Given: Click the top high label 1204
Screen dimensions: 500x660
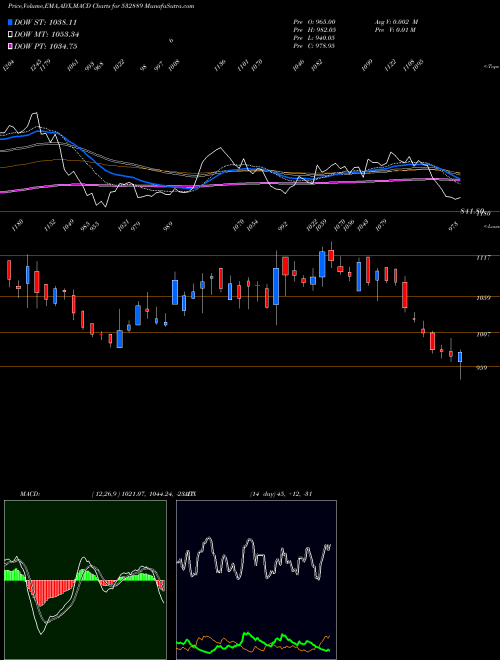Looking at the screenshot, I should tap(8, 65).
